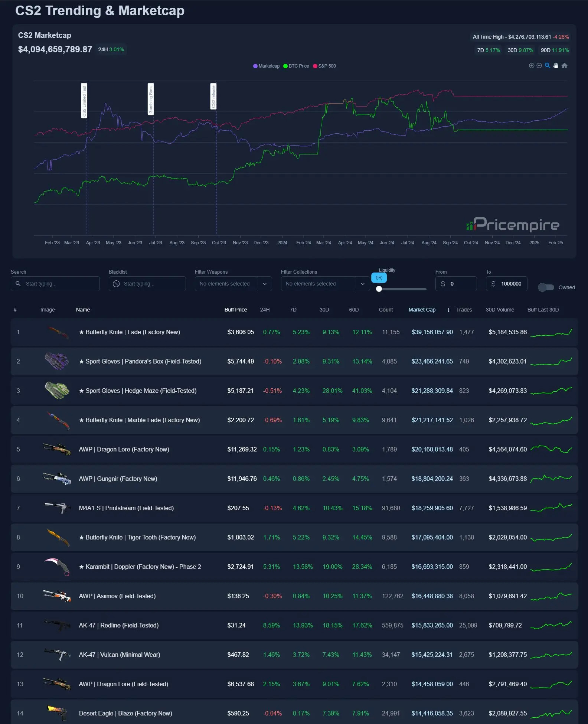Zoom in on the chart

tap(531, 66)
